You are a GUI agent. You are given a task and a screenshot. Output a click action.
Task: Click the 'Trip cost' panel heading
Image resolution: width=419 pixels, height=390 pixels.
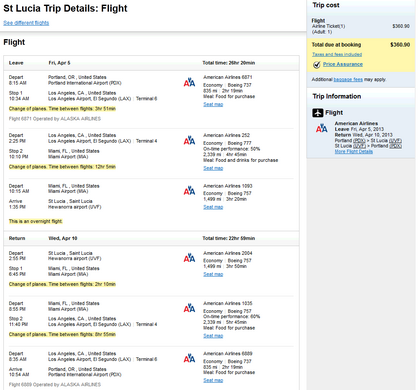pyautogui.click(x=326, y=5)
